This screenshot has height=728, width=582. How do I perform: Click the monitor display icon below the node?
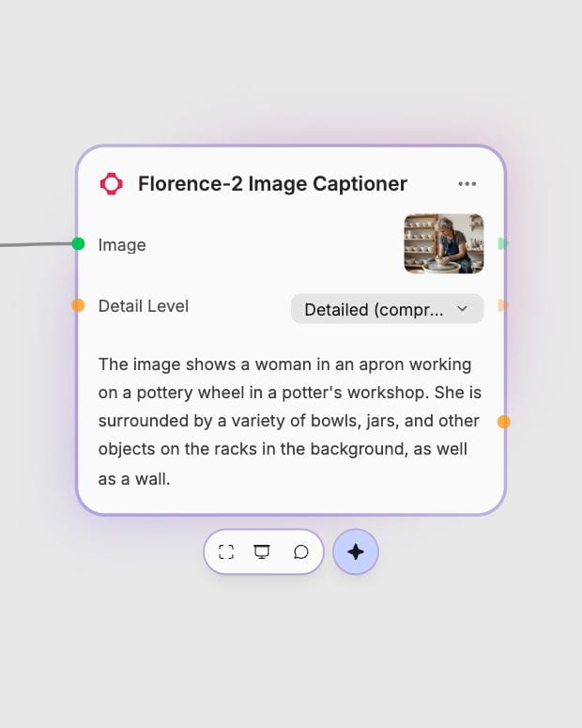tap(262, 552)
